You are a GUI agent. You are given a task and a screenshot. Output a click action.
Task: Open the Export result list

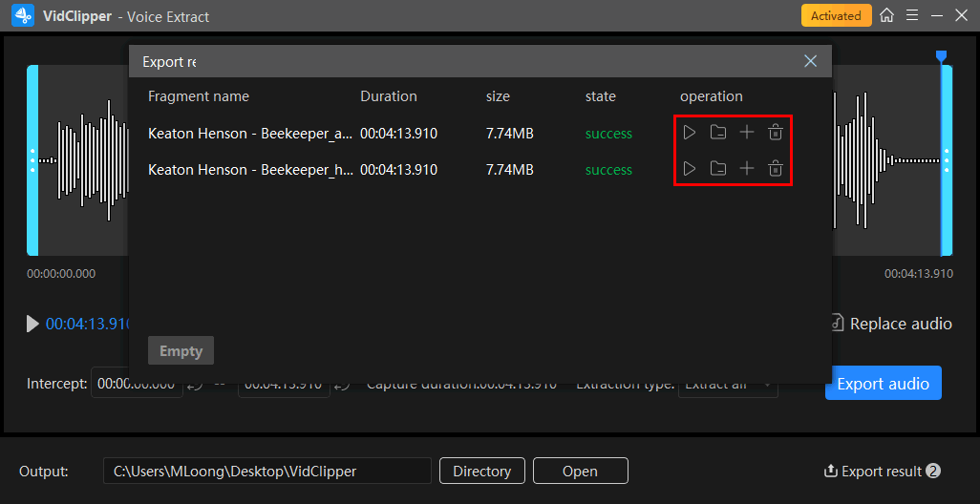tap(882, 471)
